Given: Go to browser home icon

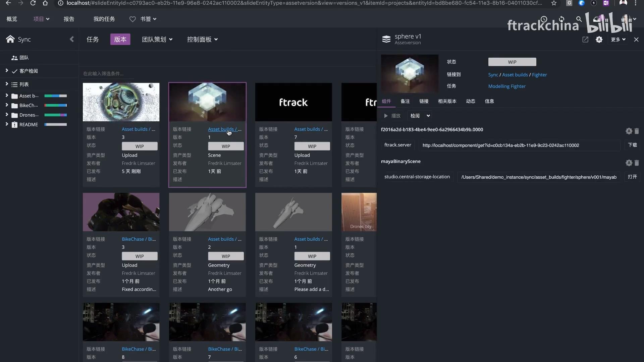Looking at the screenshot, I should [x=45, y=3].
